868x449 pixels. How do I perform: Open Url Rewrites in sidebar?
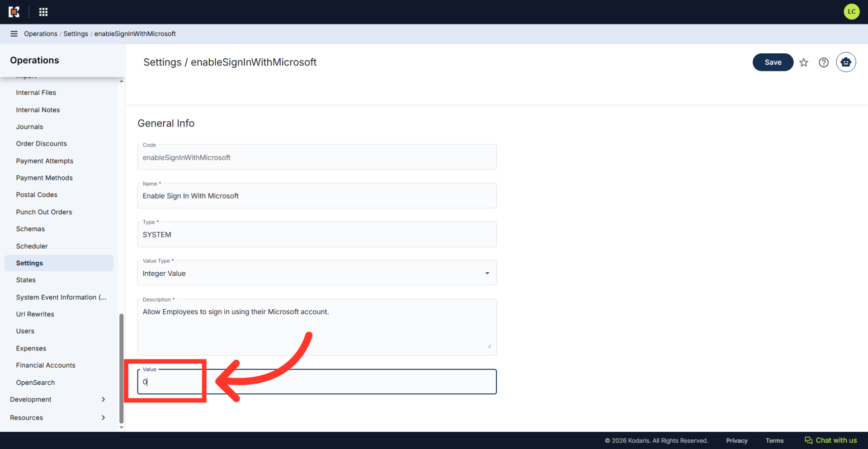(35, 314)
